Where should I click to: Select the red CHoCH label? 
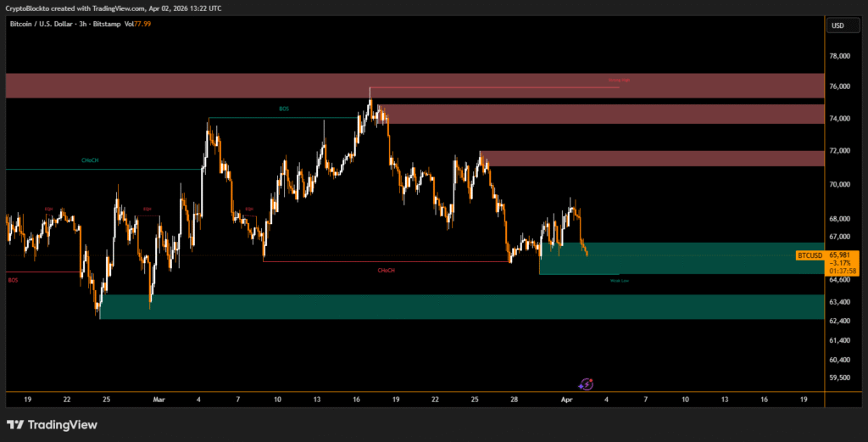pyautogui.click(x=386, y=270)
